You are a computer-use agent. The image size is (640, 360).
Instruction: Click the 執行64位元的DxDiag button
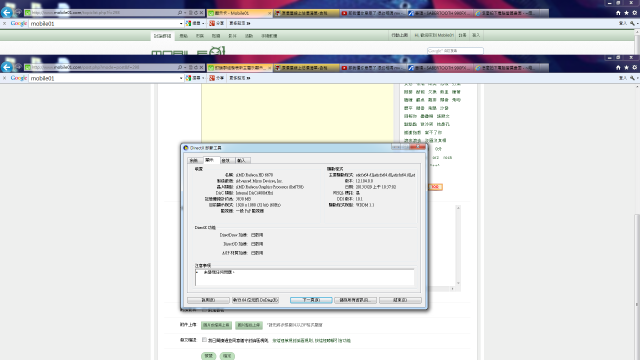point(256,300)
